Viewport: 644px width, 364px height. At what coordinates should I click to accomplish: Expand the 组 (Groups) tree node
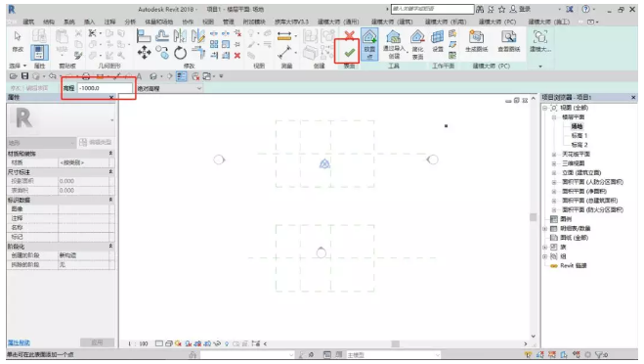pos(544,256)
